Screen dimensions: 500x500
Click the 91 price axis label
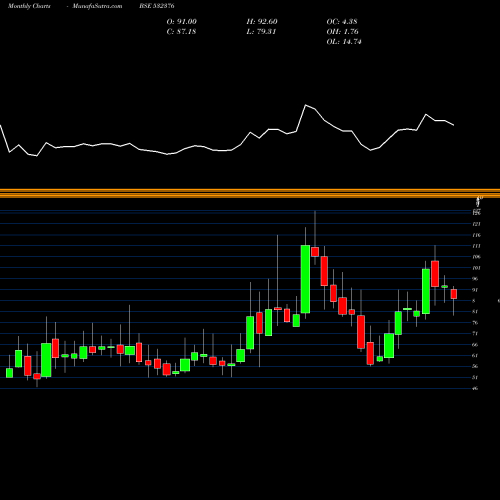coord(475,290)
